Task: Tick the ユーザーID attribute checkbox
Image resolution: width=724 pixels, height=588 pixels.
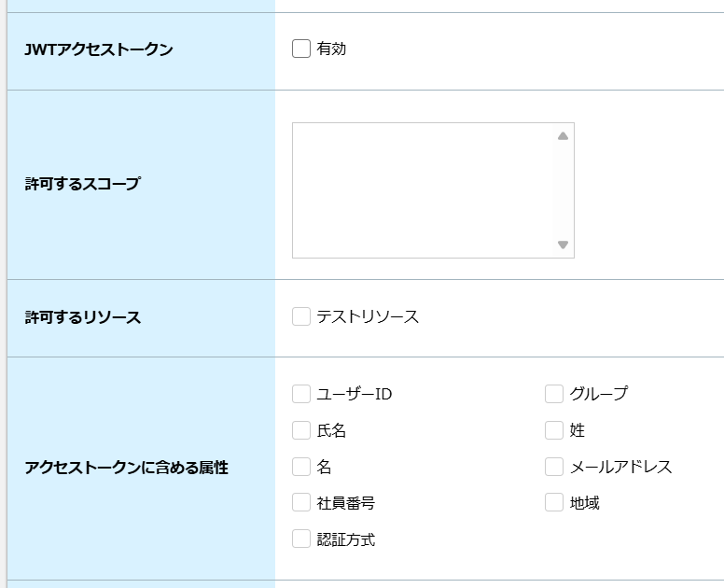Action: [301, 394]
